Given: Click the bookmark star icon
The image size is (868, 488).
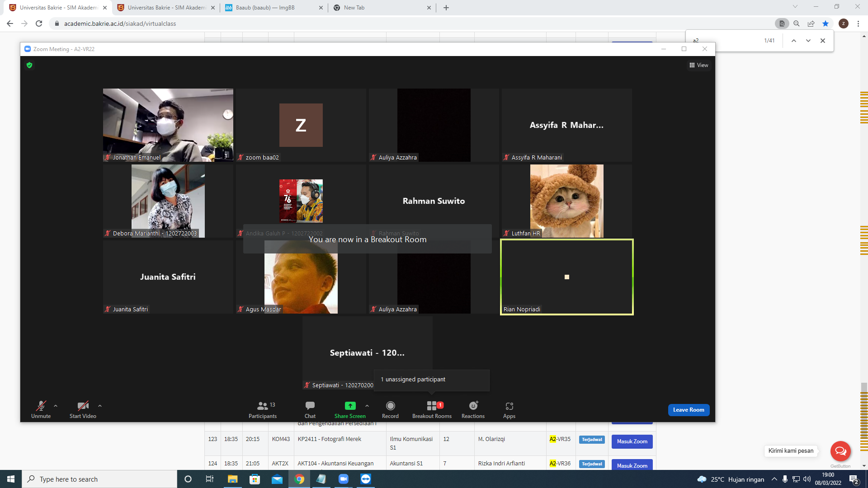Looking at the screenshot, I should coord(826,23).
